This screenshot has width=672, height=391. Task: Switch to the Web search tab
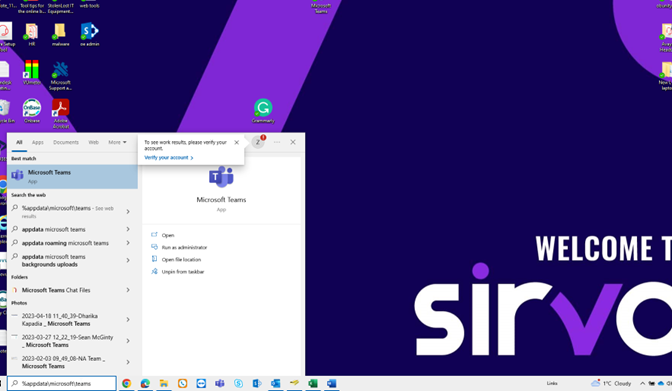click(x=93, y=142)
